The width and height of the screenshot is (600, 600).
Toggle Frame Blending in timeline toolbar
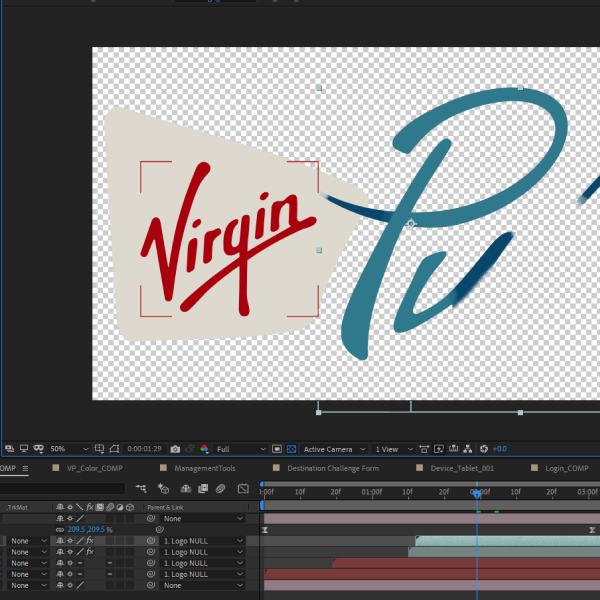203,489
